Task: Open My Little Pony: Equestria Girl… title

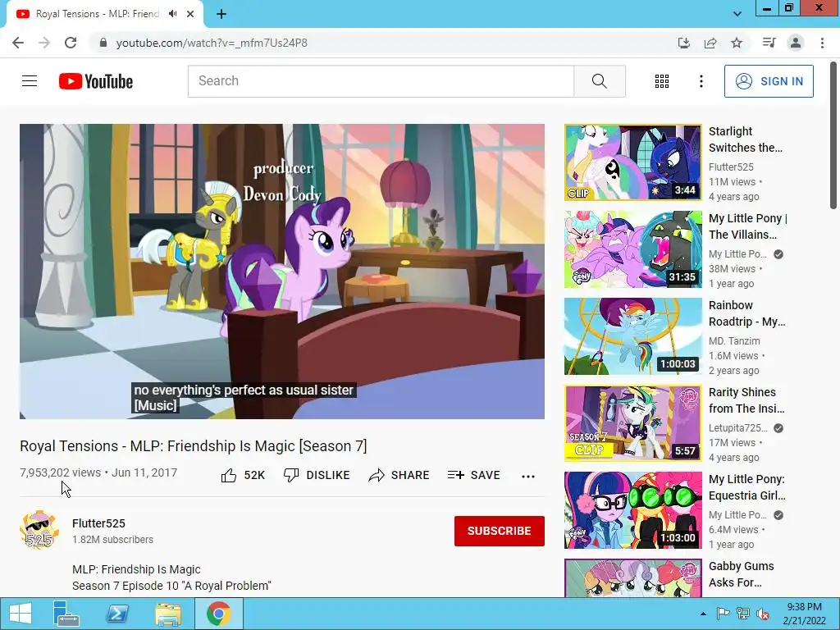Action: [x=746, y=487]
